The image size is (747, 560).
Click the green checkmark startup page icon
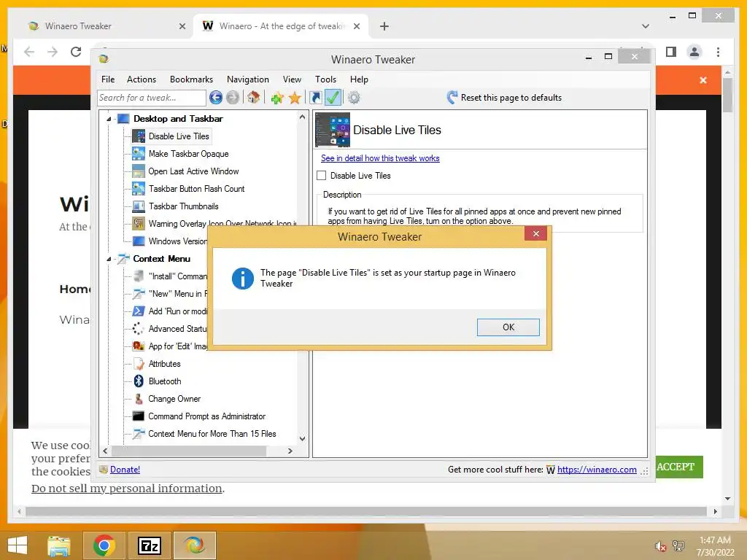click(333, 98)
